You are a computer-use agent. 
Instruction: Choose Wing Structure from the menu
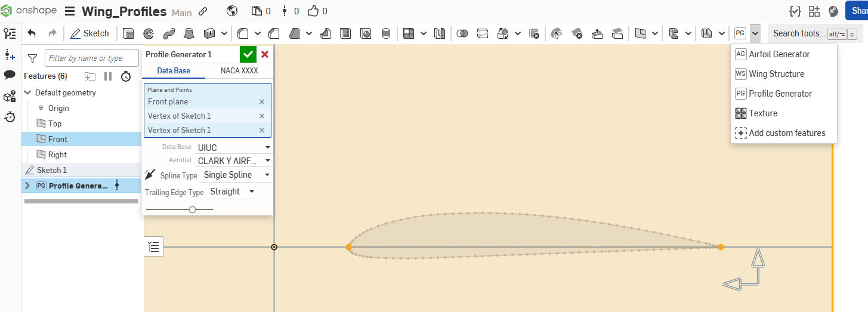point(784,74)
